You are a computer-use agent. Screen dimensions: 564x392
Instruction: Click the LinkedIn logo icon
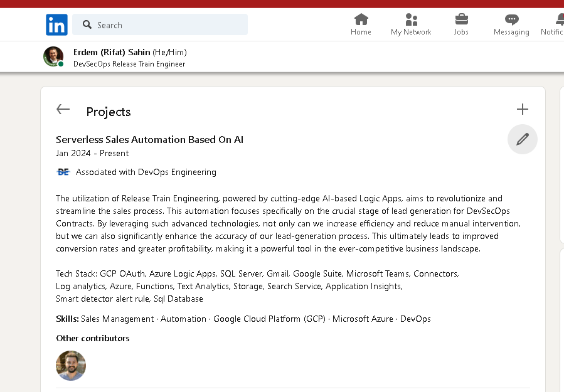point(56,24)
